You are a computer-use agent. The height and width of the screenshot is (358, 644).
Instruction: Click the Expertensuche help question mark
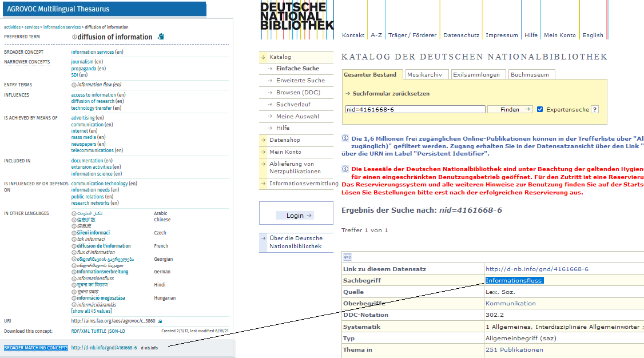[x=595, y=110]
